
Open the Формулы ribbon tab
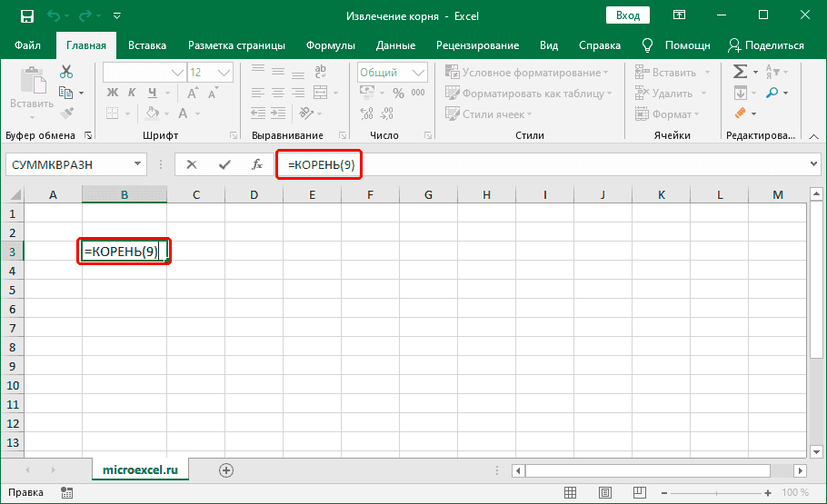[331, 45]
